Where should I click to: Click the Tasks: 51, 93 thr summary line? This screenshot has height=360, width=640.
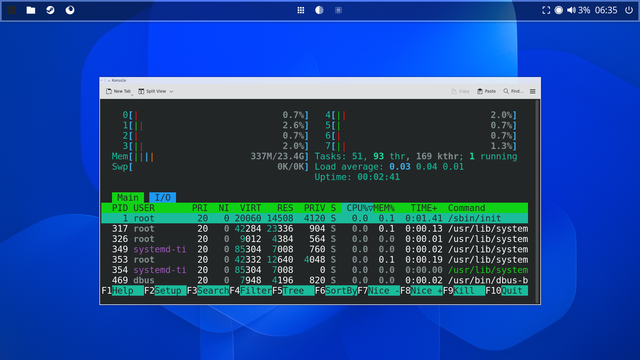[416, 156]
